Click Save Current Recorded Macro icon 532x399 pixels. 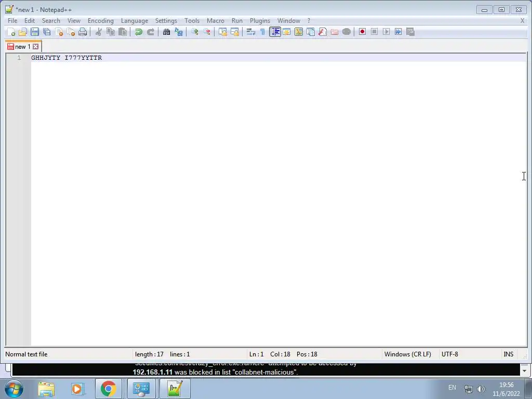coord(410,32)
